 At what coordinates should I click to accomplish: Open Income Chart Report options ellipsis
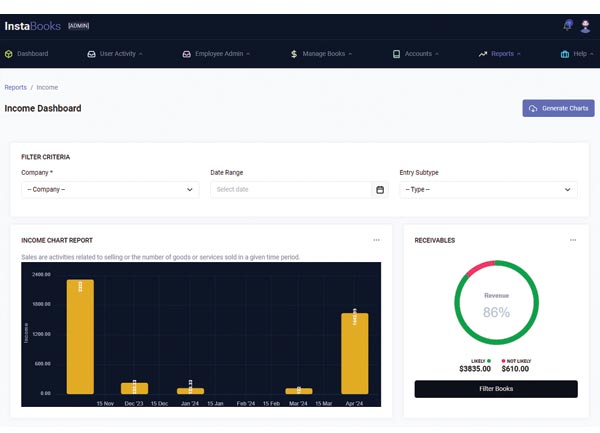(376, 240)
